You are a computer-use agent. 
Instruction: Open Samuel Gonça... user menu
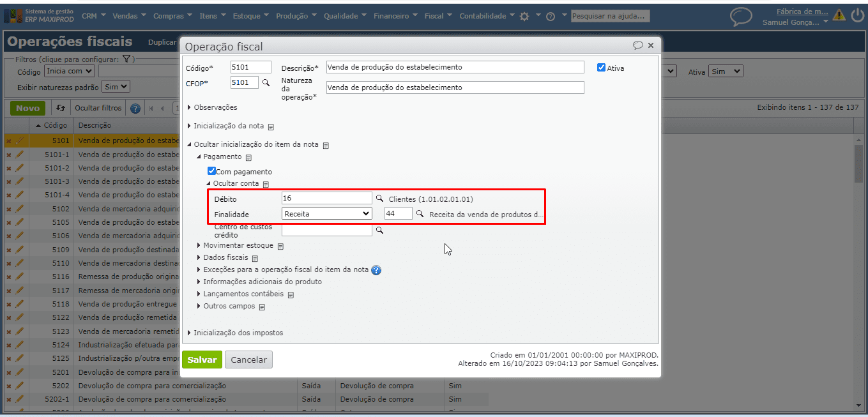click(795, 22)
